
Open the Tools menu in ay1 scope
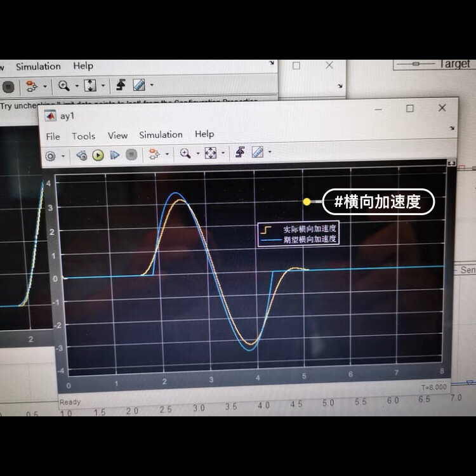[x=84, y=136]
